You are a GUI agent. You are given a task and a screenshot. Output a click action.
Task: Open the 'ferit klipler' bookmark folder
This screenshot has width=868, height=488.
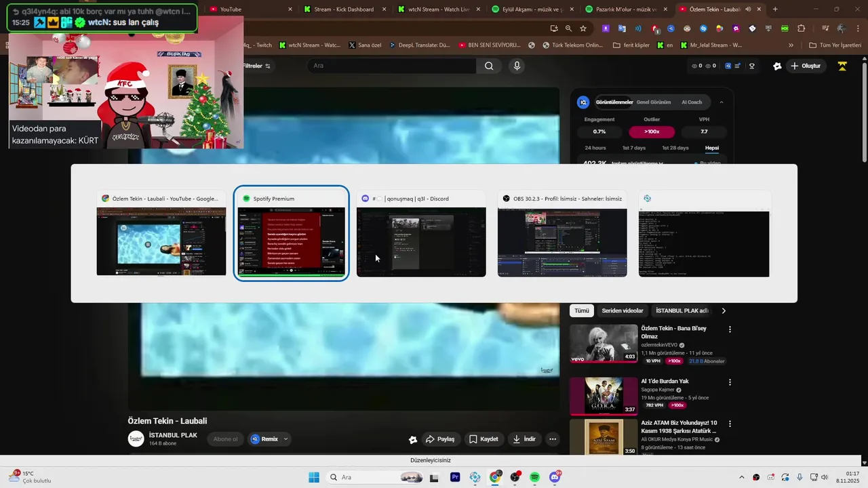pos(631,45)
